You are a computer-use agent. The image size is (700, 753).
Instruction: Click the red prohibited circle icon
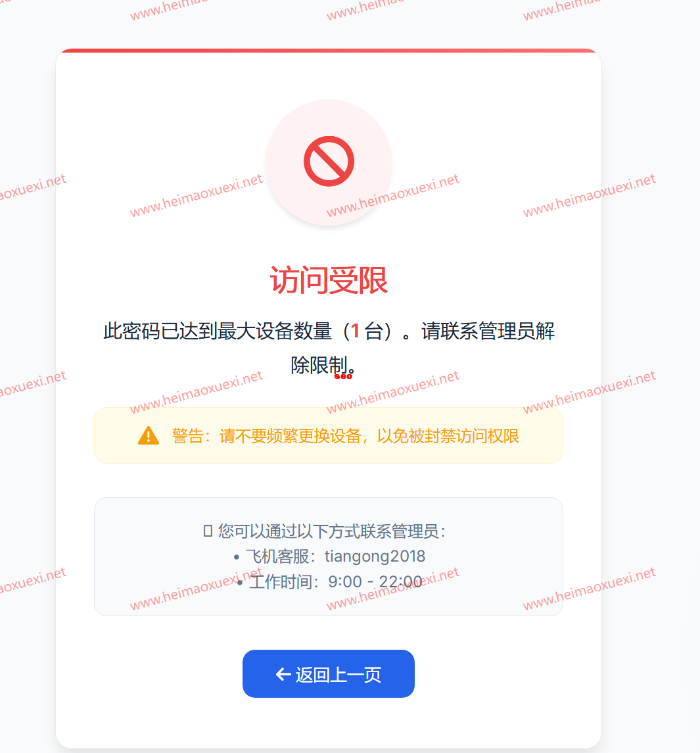coord(329,161)
